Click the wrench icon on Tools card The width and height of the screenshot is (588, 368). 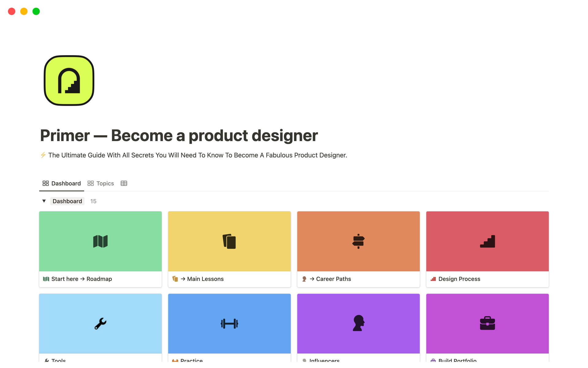pyautogui.click(x=100, y=324)
